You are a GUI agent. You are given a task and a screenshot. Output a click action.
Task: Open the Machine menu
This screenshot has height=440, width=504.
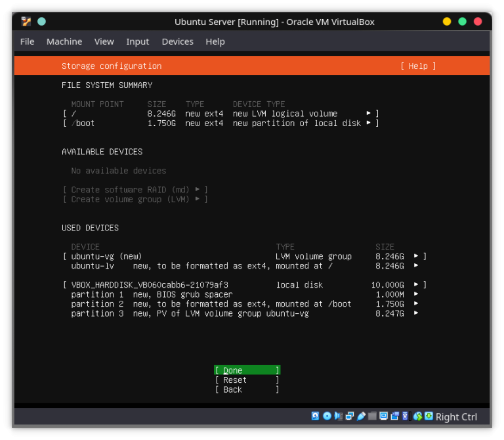tap(64, 41)
